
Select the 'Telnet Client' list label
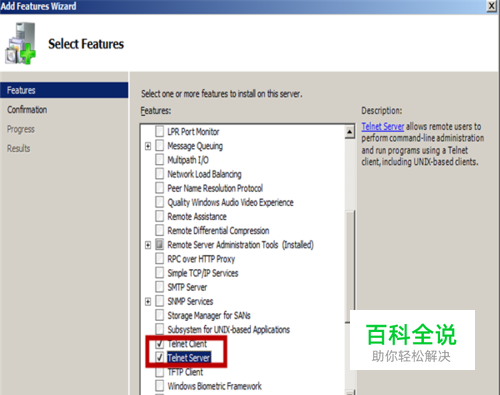tap(187, 344)
